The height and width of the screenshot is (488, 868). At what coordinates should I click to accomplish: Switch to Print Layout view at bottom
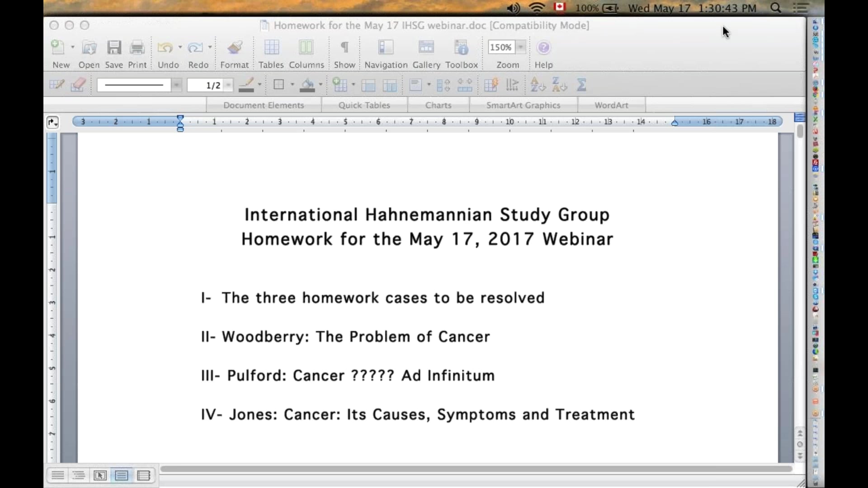click(121, 475)
